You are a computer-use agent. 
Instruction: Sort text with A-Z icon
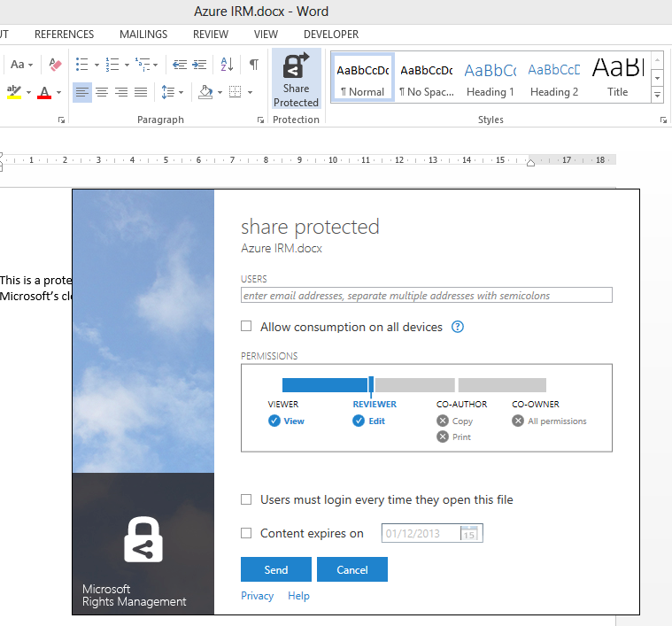click(x=228, y=65)
